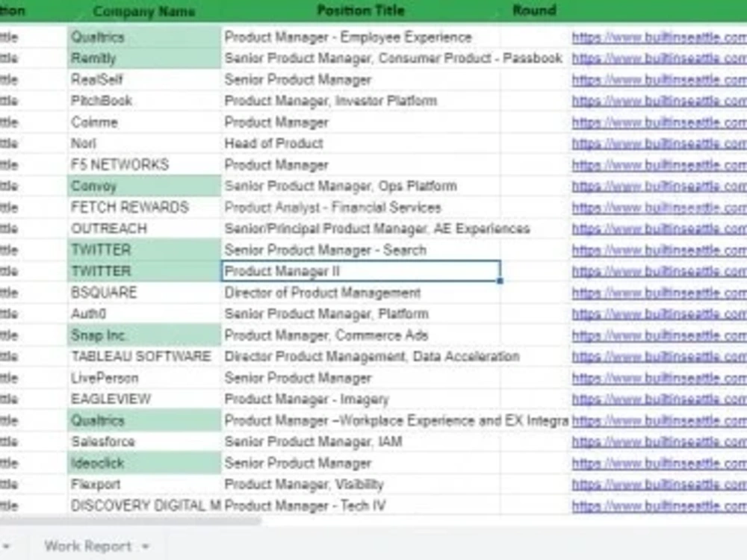747x560 pixels.
Task: Select the F5 NETWORKS company cell
Action: [144, 165]
